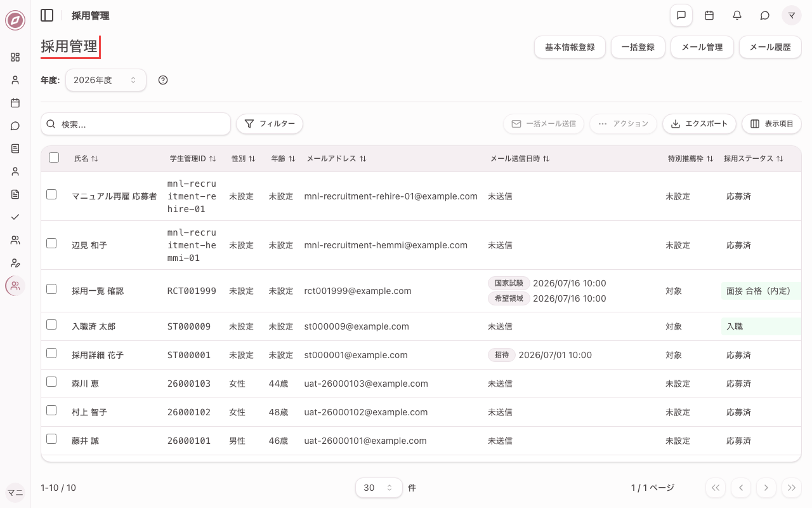
Task: Click the 入職 status cell
Action: [761, 326]
